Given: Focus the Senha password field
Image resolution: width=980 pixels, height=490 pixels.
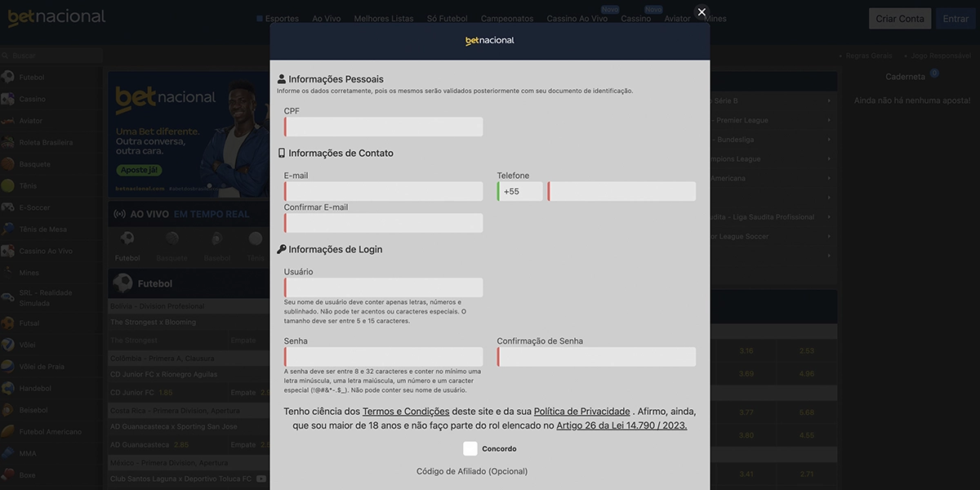Looking at the screenshot, I should (384, 357).
